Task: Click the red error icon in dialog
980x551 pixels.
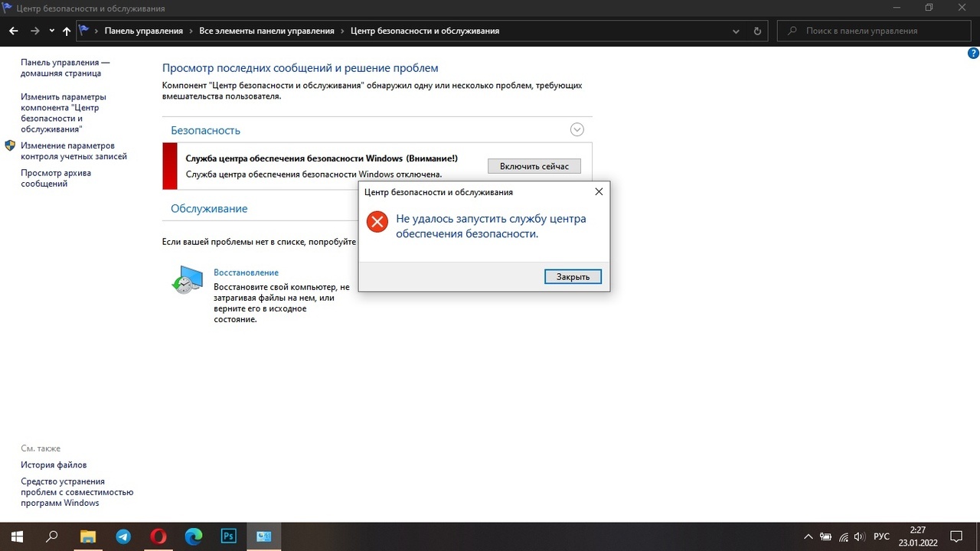Action: [377, 222]
